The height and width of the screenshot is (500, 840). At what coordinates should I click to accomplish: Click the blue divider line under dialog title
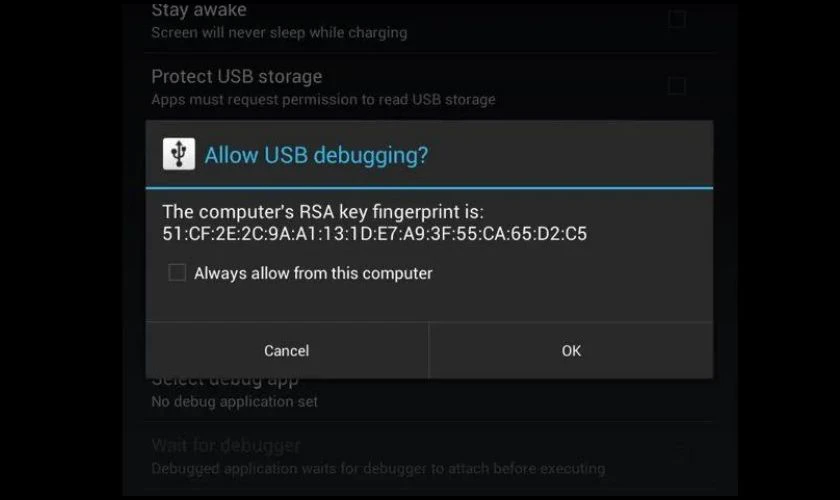[429, 188]
